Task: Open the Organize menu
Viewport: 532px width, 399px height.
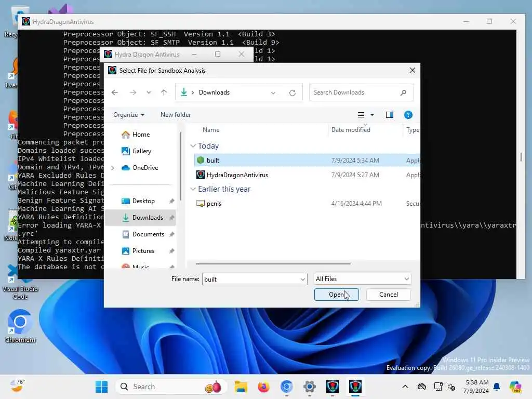Action: click(x=129, y=115)
